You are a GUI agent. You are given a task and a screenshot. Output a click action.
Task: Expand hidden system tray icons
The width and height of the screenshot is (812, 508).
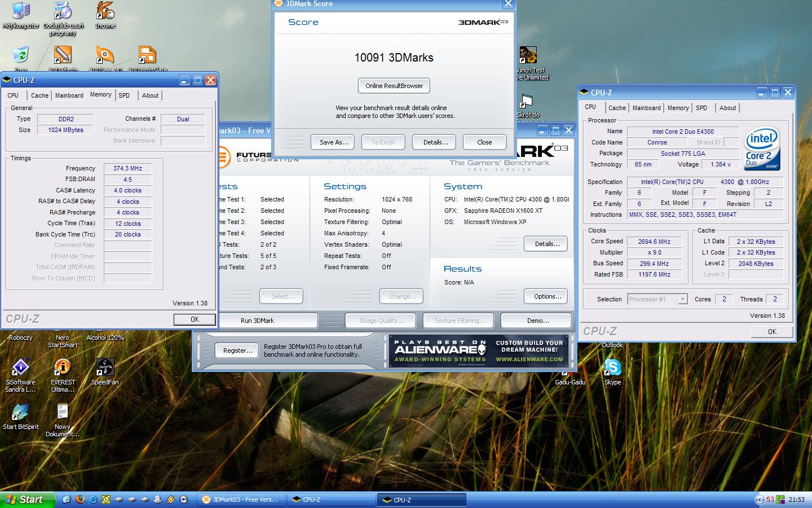[759, 500]
